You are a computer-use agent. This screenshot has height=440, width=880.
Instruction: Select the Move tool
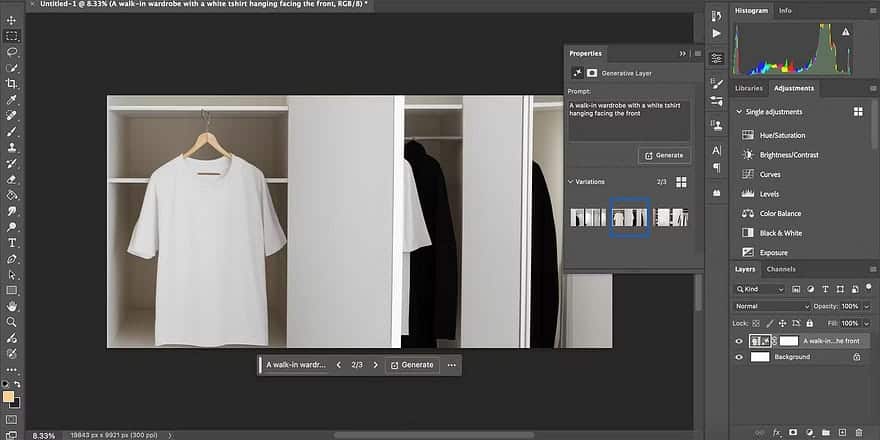pos(12,20)
